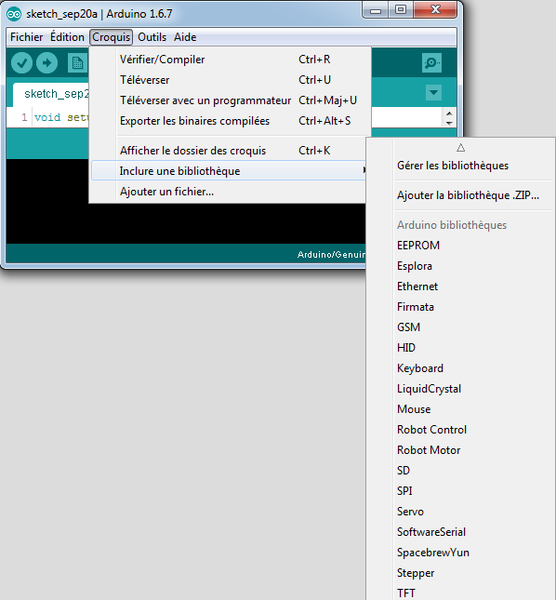The width and height of the screenshot is (556, 600).
Task: Close the Arduino window
Action: click(x=435, y=10)
